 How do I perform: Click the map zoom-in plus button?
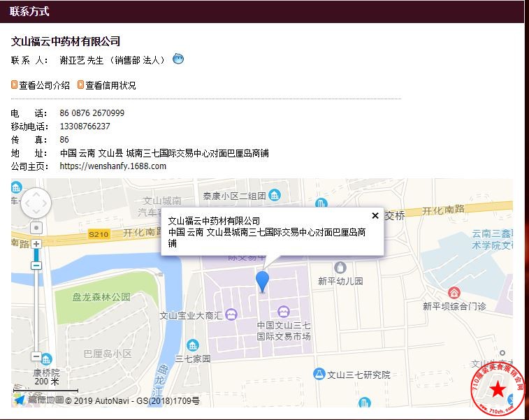coord(36,244)
